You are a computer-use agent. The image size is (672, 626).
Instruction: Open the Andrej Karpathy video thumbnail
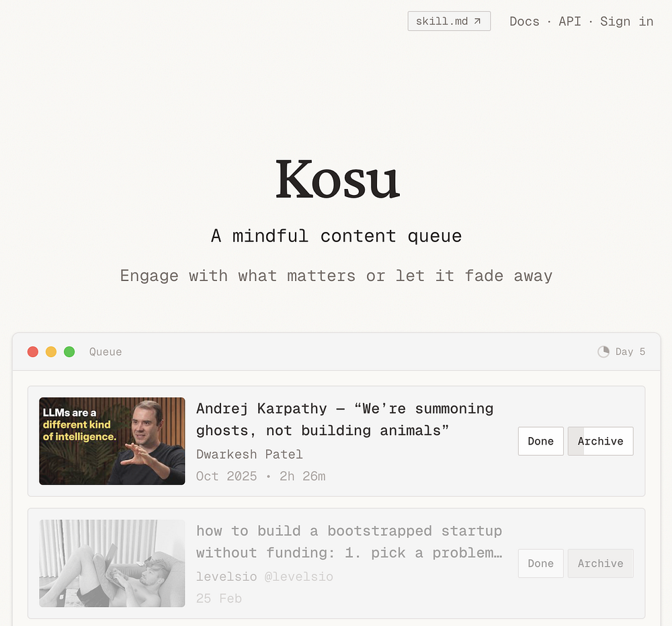[112, 441]
